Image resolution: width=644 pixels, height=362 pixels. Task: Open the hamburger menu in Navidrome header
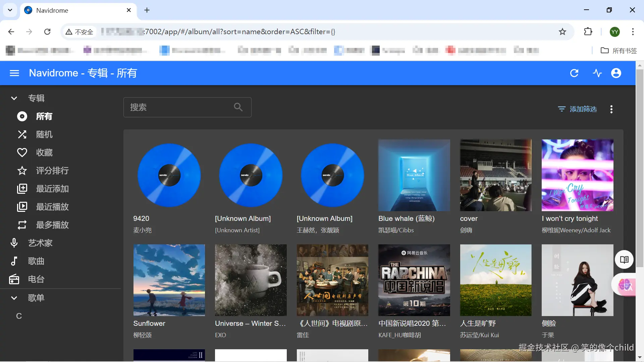tap(14, 73)
